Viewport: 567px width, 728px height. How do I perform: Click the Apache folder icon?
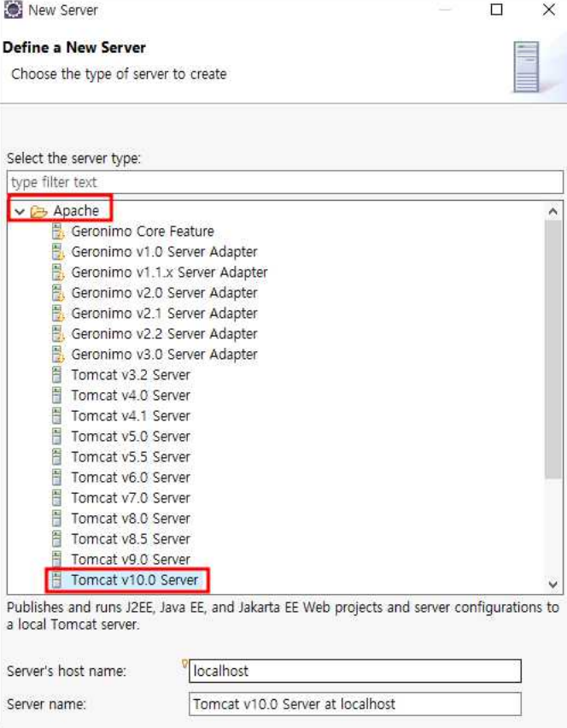click(x=38, y=212)
